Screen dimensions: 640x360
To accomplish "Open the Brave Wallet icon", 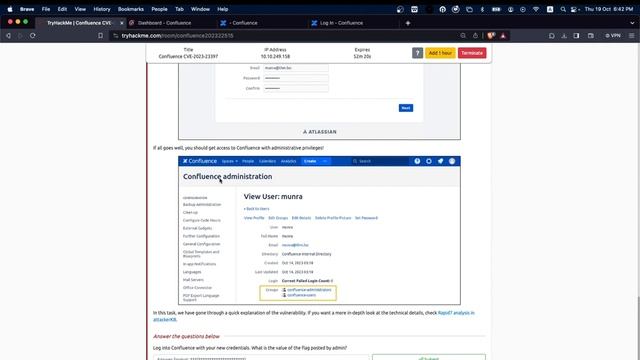I will 591,36.
